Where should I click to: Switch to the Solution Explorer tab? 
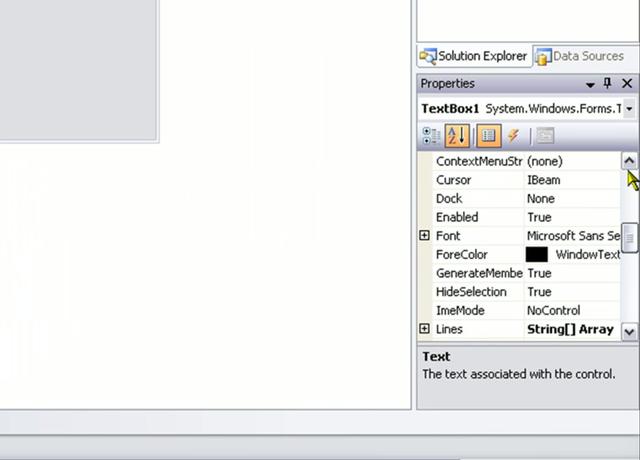(x=474, y=56)
